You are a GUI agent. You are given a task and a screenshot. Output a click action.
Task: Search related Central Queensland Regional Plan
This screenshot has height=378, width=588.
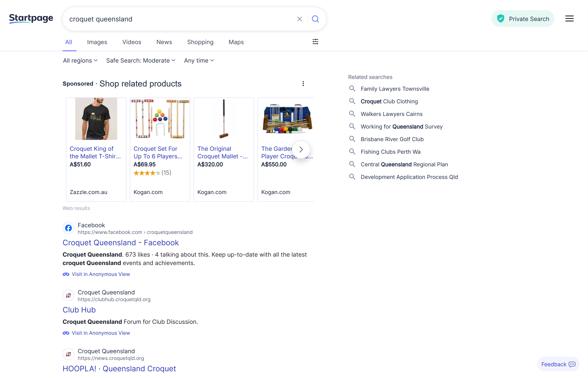point(404,164)
